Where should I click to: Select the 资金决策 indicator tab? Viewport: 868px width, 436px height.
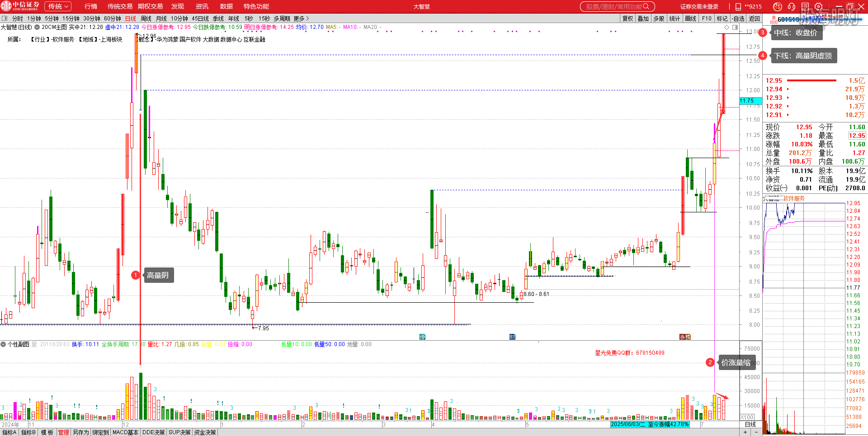click(205, 432)
